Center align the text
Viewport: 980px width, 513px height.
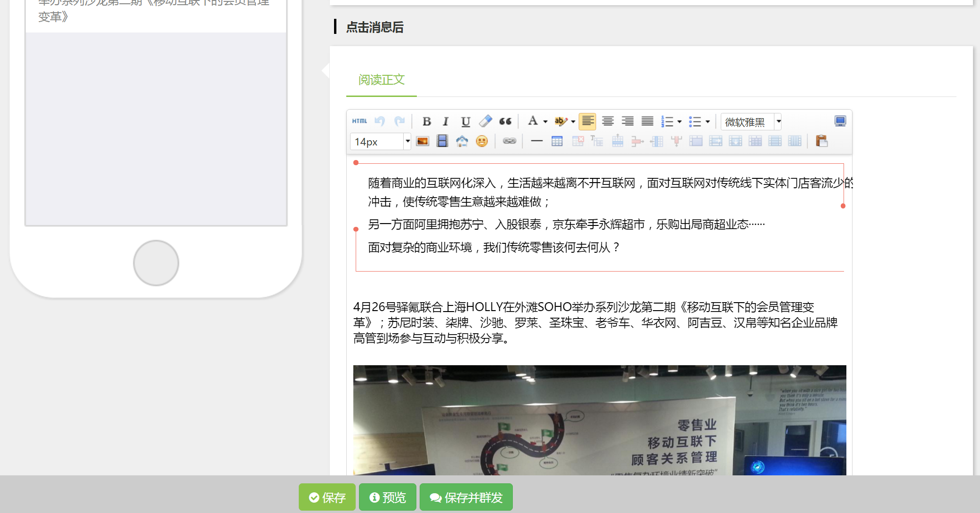pyautogui.click(x=608, y=121)
